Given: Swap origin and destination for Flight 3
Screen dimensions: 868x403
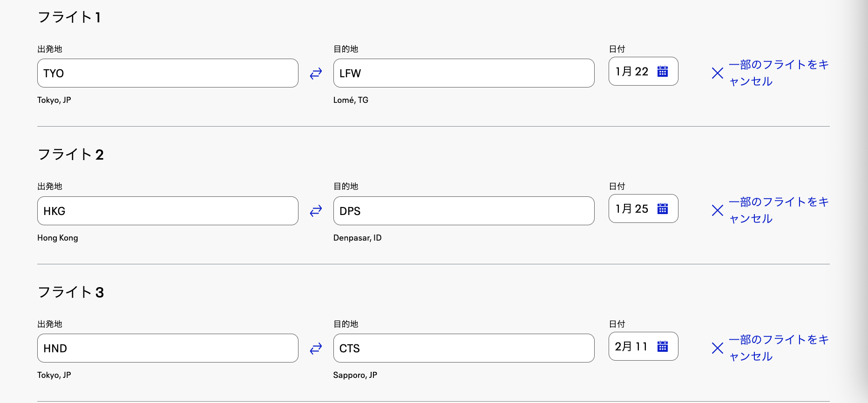Looking at the screenshot, I should pyautogui.click(x=316, y=348).
